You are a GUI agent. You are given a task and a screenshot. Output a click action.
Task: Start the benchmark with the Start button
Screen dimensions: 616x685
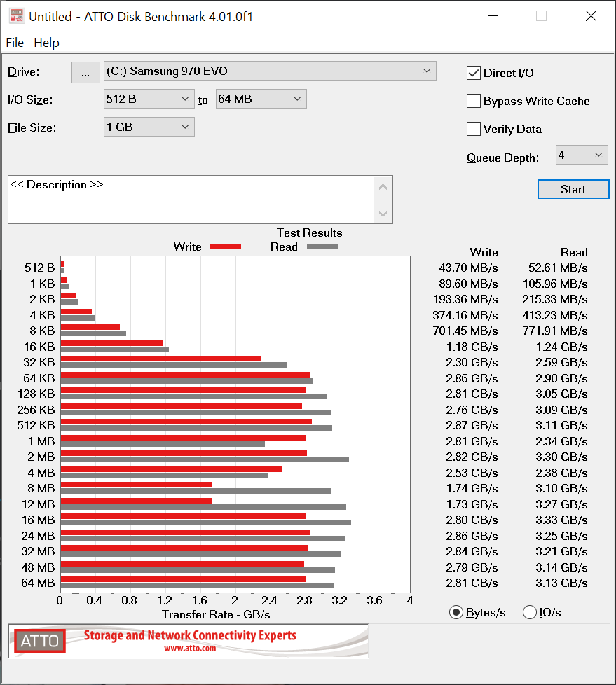[573, 189]
